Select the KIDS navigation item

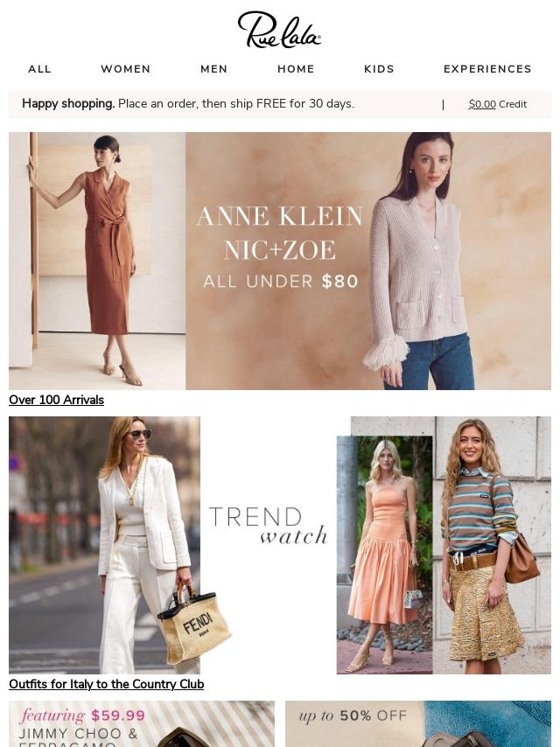click(380, 69)
